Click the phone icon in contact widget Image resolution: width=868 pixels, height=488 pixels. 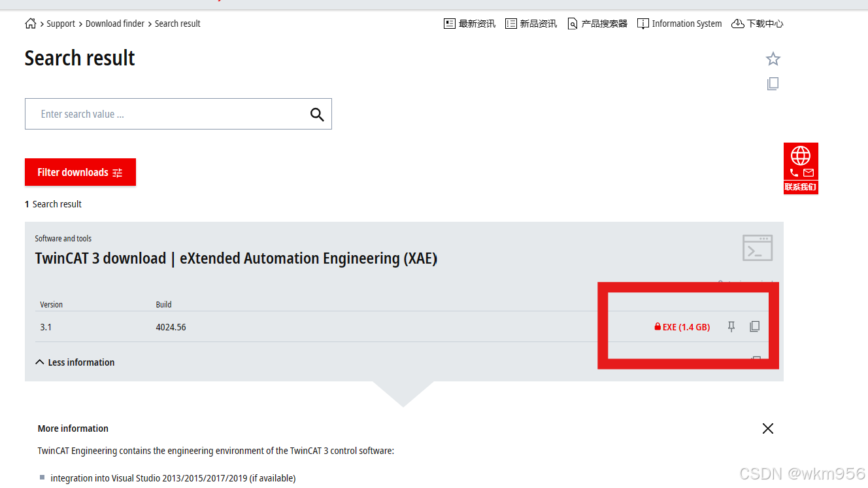click(794, 173)
